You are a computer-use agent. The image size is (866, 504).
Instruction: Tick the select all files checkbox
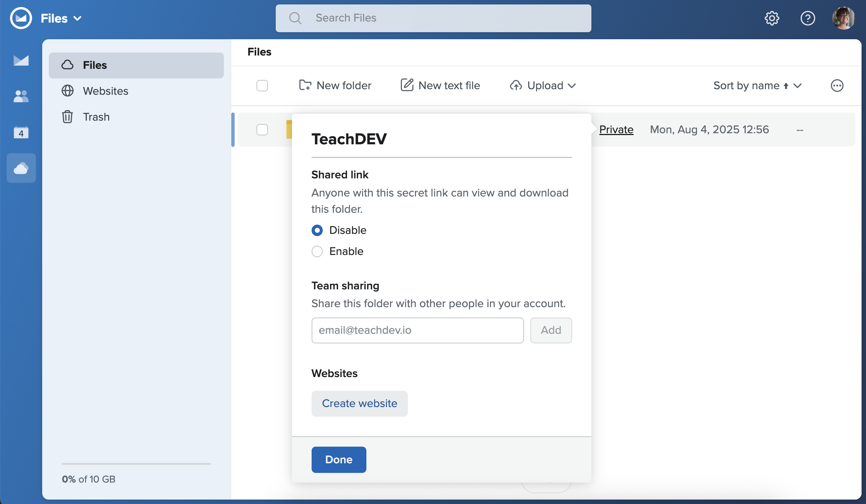click(262, 85)
